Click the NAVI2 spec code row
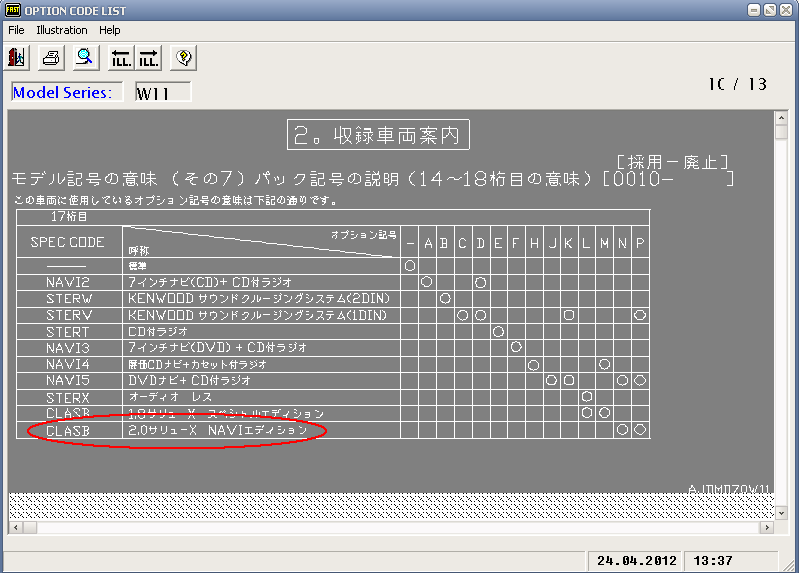The width and height of the screenshot is (799, 573). [x=68, y=282]
